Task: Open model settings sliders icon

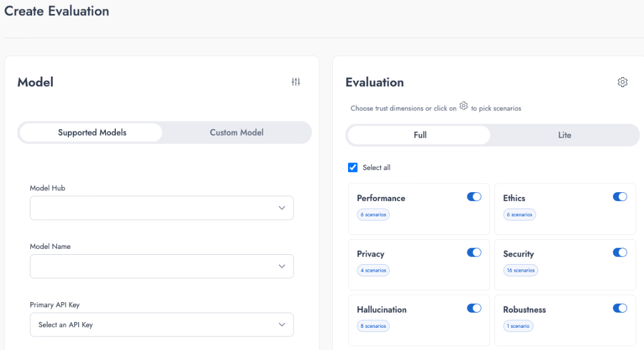Action: click(x=295, y=82)
